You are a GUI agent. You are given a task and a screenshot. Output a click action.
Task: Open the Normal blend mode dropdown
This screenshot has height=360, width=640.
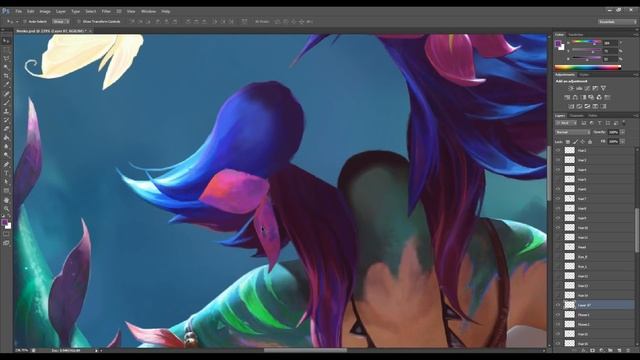573,132
